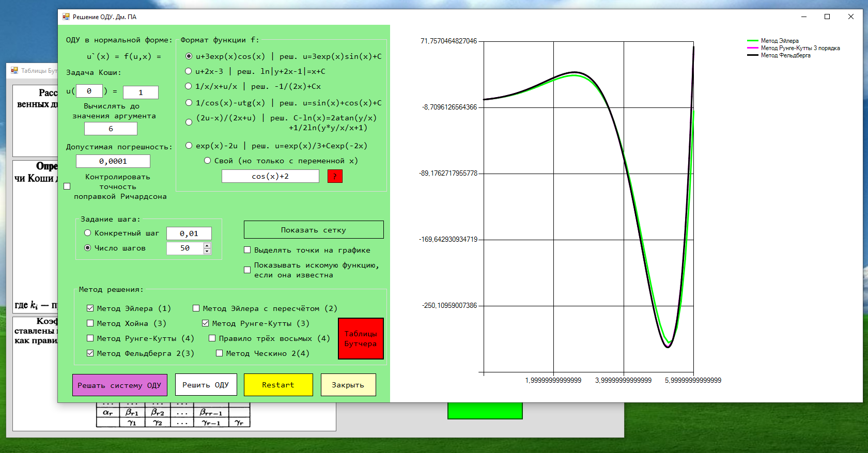Select the 1/cos(x)-utg(x) function option
The height and width of the screenshot is (453, 868).
189,103
